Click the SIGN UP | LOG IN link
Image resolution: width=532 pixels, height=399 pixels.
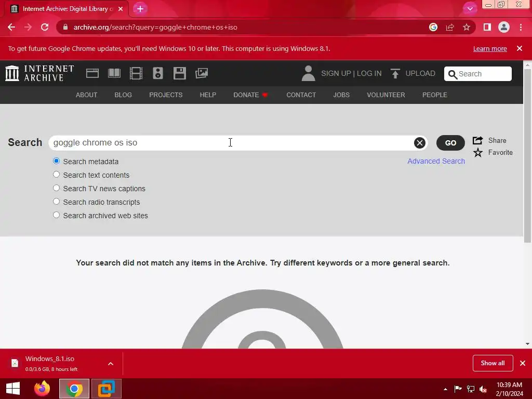tap(351, 73)
